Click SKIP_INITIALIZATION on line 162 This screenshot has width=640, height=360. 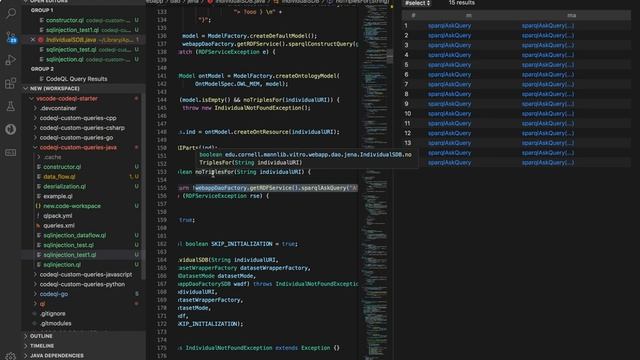pyautogui.click(x=241, y=244)
